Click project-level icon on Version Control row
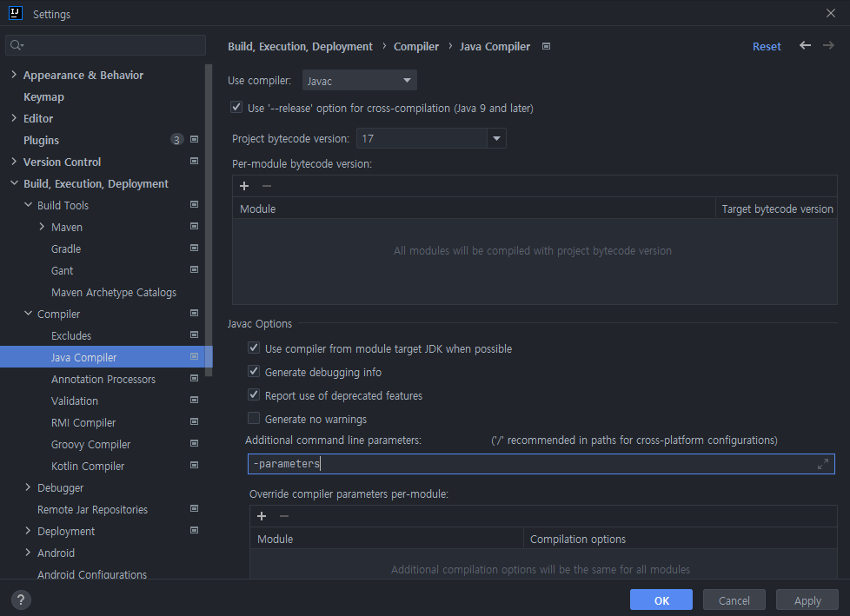850x616 pixels. click(x=194, y=161)
